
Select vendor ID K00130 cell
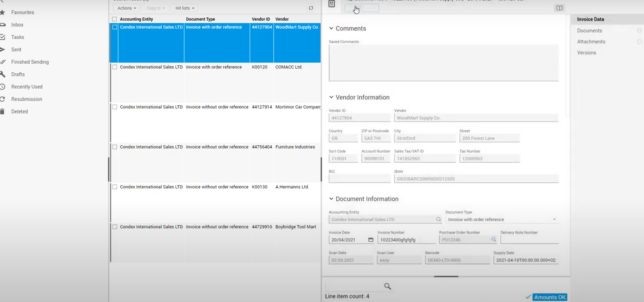(x=260, y=187)
